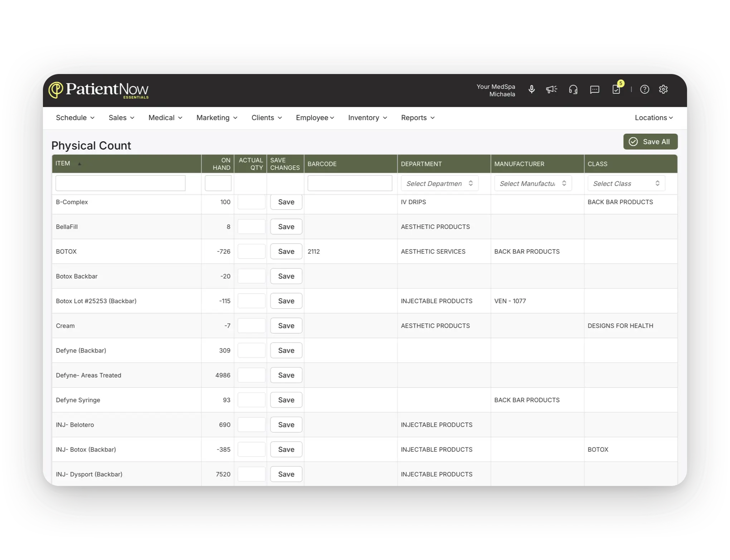This screenshot has height=560, width=730.
Task: Open the megaphone announcements icon
Action: click(551, 89)
